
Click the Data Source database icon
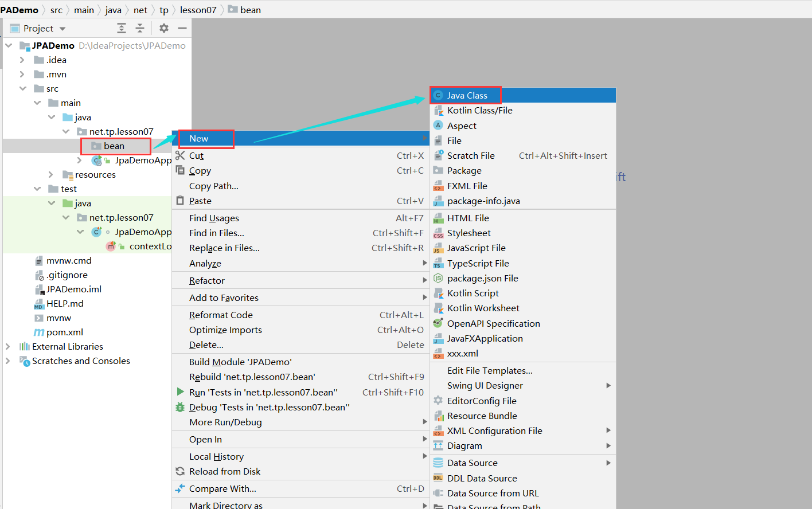coord(439,463)
